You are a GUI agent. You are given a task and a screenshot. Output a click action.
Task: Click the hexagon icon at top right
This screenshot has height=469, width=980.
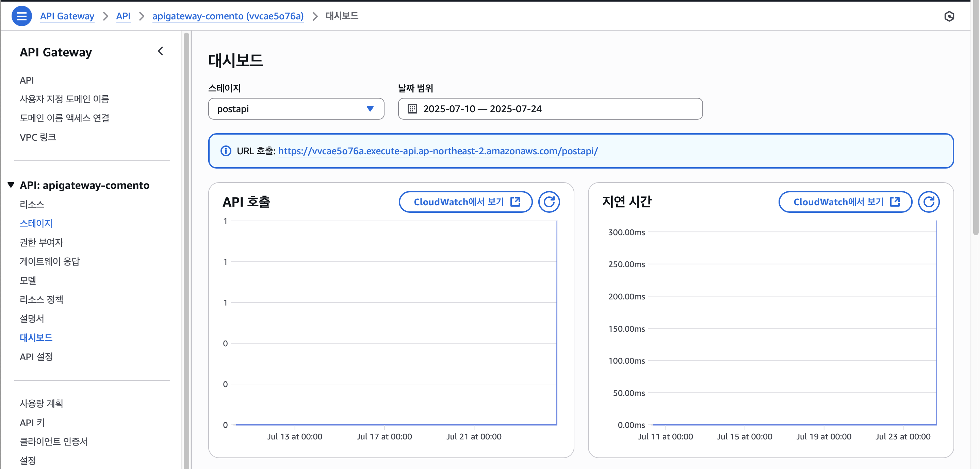pos(949,16)
